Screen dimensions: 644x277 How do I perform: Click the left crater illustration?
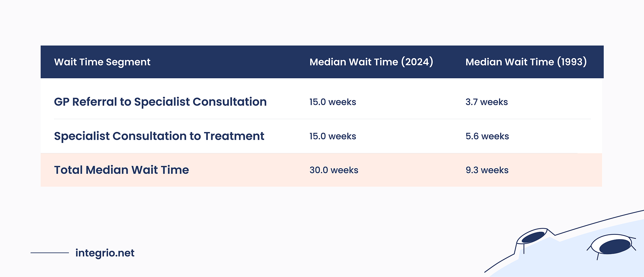click(533, 237)
